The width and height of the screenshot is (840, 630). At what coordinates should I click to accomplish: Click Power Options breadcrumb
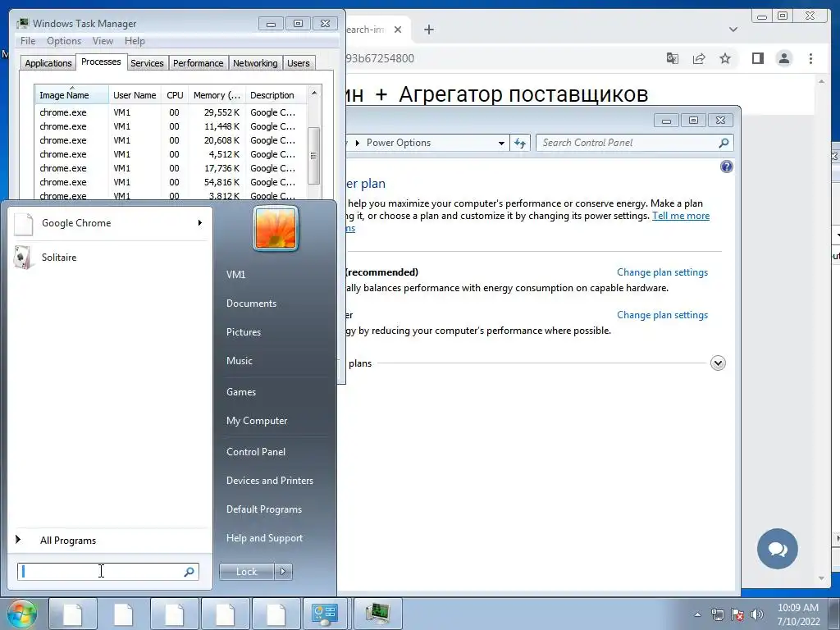[399, 143]
